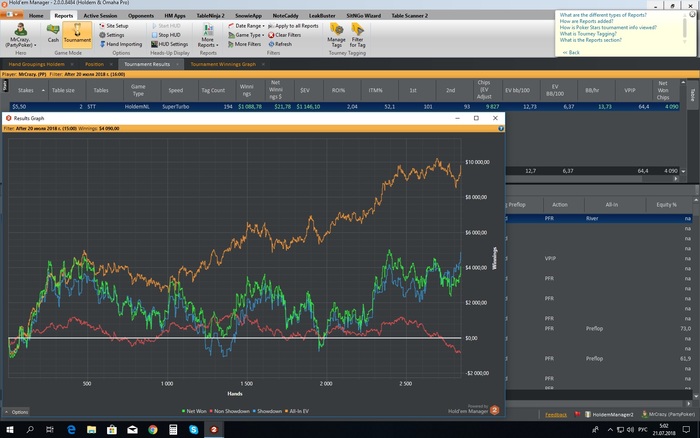Click Clear Filters in the ribbon

coord(287,35)
